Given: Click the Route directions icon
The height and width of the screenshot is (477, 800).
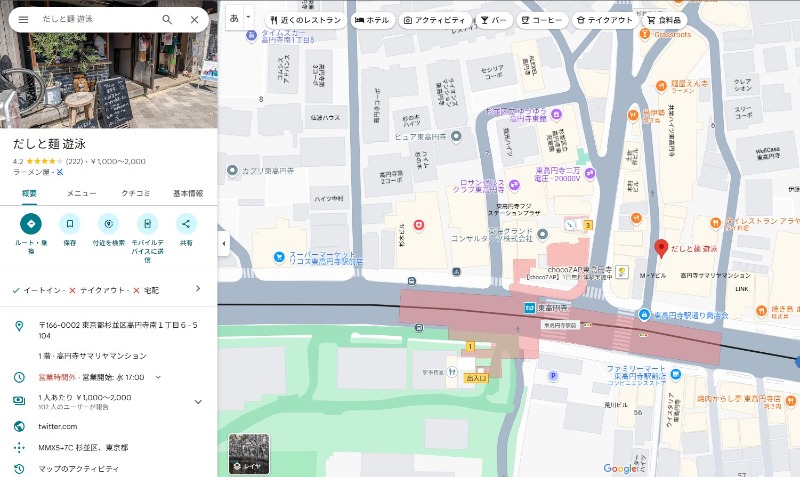Looking at the screenshot, I should pos(31,223).
